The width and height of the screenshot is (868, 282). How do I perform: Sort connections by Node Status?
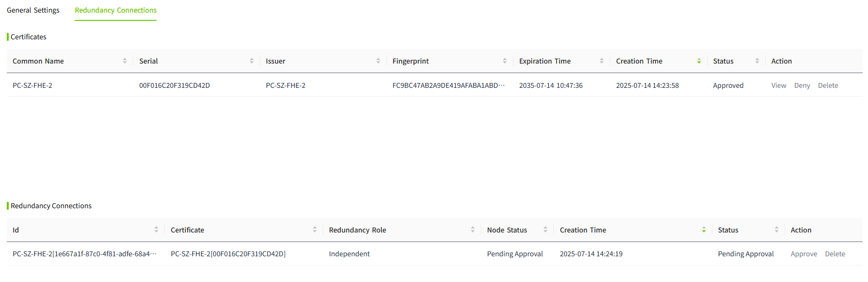coord(545,230)
